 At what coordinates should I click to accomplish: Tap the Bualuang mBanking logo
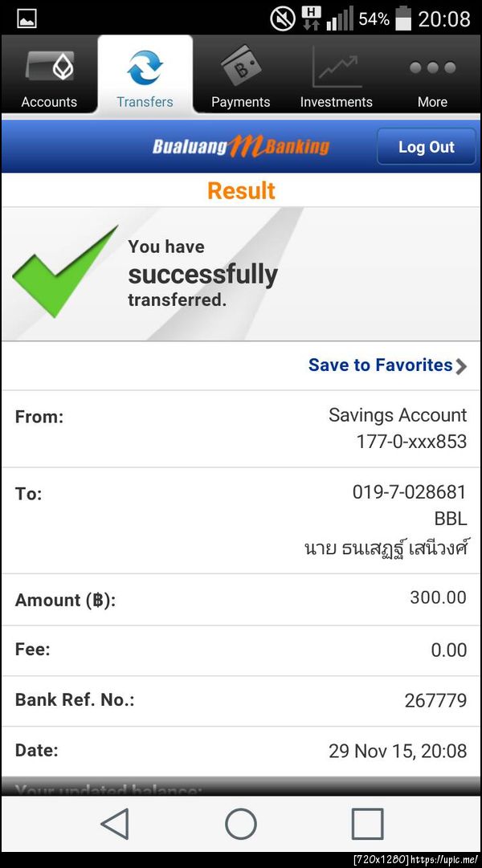[x=241, y=147]
